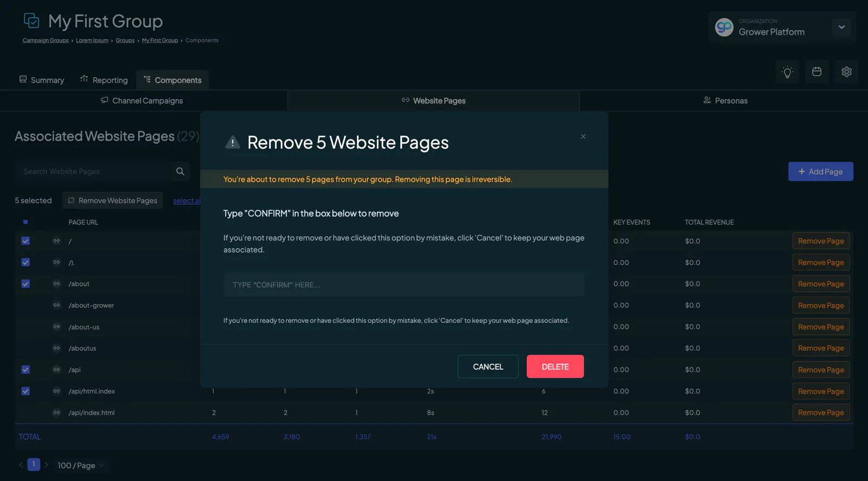The image size is (868, 481).
Task: Uncheck the checkbox for /).
Action: coord(25,262)
